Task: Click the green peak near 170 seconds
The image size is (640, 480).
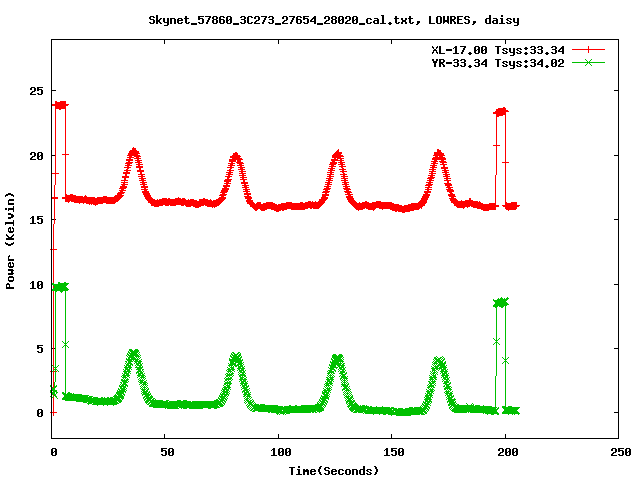Action: tap(438, 361)
